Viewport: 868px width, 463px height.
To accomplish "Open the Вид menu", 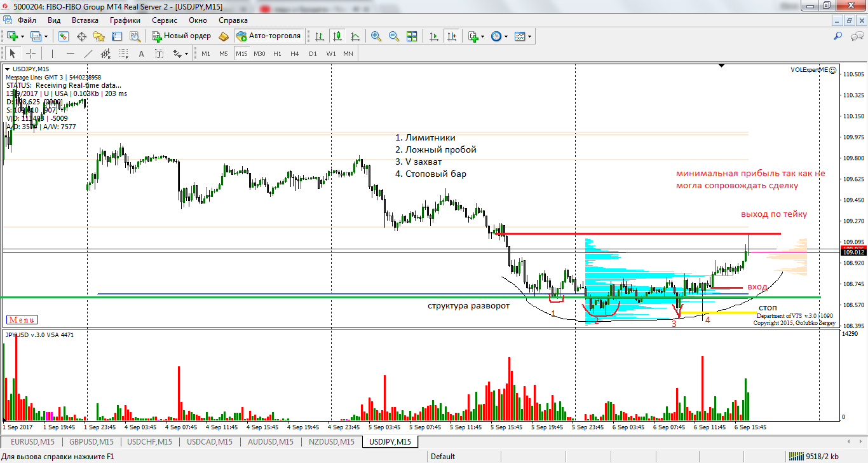I will click(54, 20).
